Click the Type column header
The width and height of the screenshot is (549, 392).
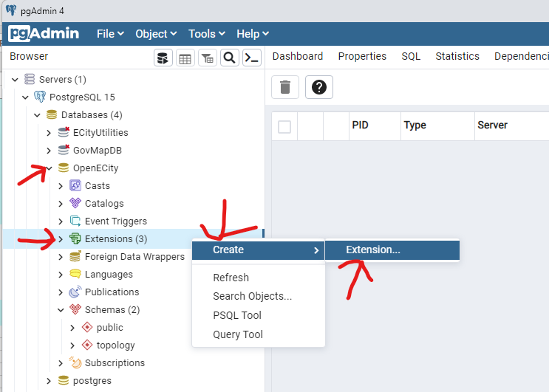point(437,126)
